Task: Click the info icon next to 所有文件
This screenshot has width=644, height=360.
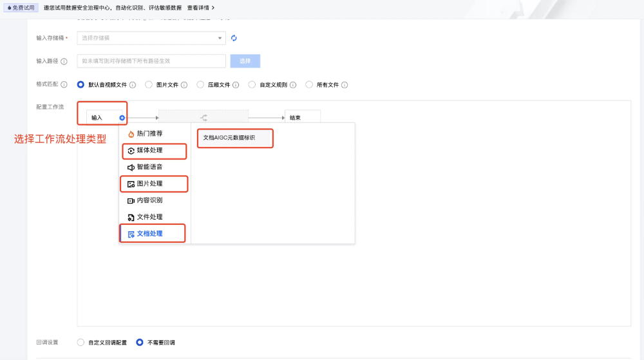Action: point(345,85)
